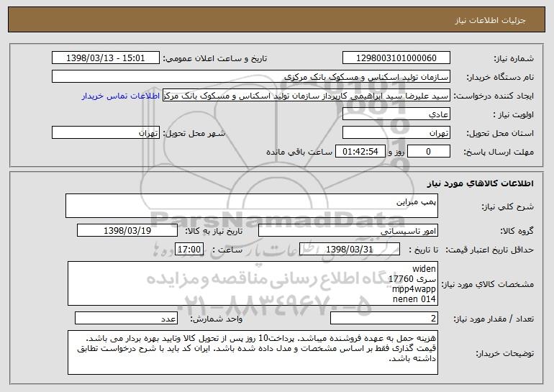Click the delivery province field تهران
The image size is (554, 392).
396,133
